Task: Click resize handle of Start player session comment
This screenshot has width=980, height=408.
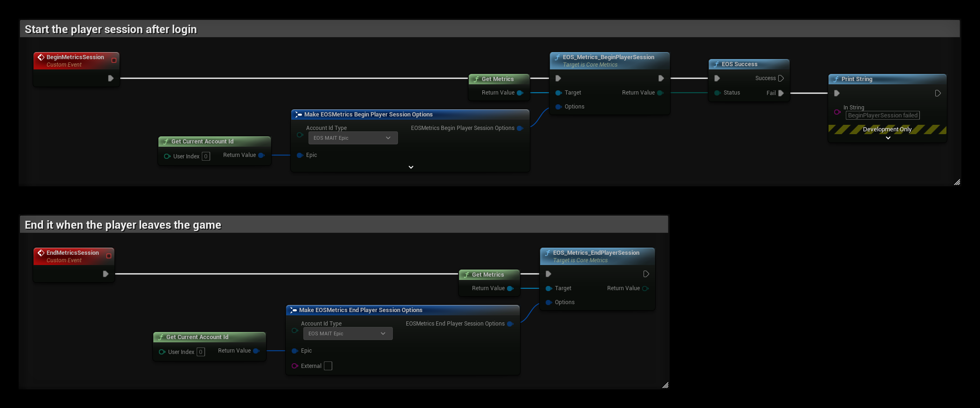Action: pyautogui.click(x=957, y=182)
